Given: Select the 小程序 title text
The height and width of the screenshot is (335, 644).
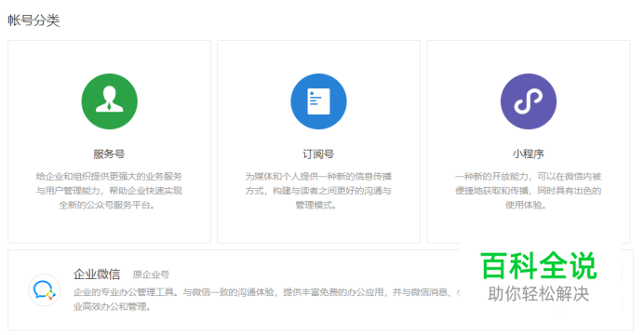Looking at the screenshot, I should click(x=529, y=154).
